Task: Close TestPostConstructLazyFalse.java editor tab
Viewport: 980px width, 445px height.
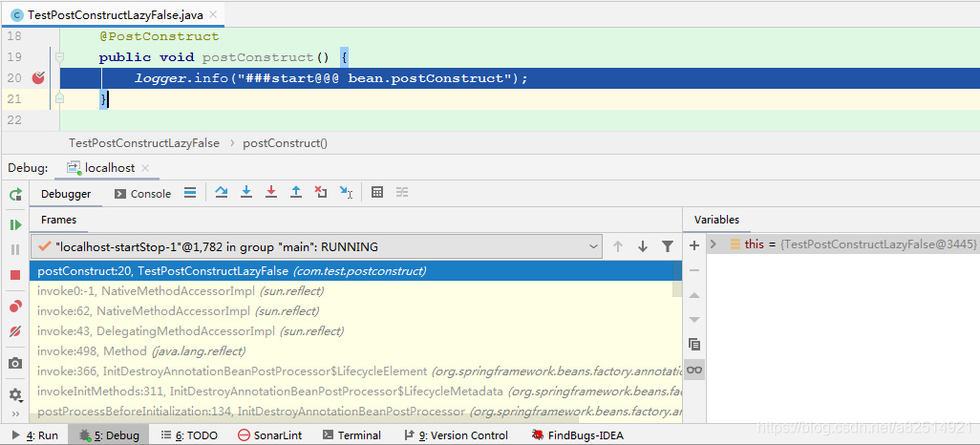Action: click(214, 15)
